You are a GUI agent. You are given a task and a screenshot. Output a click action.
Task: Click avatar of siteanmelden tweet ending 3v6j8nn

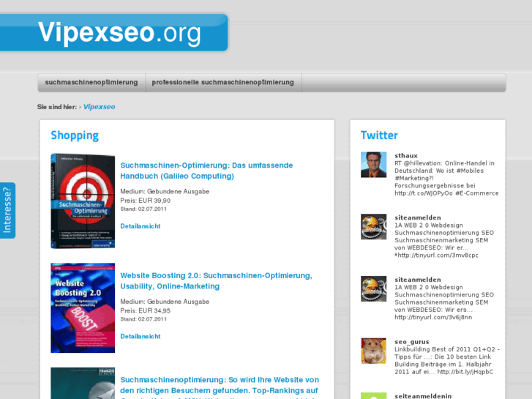click(373, 288)
